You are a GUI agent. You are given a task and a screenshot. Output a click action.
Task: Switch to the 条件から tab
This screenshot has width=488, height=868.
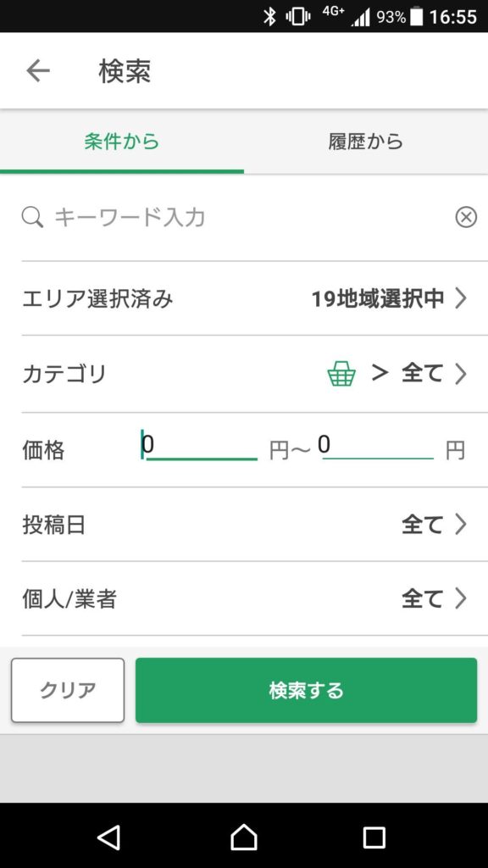tap(122, 142)
